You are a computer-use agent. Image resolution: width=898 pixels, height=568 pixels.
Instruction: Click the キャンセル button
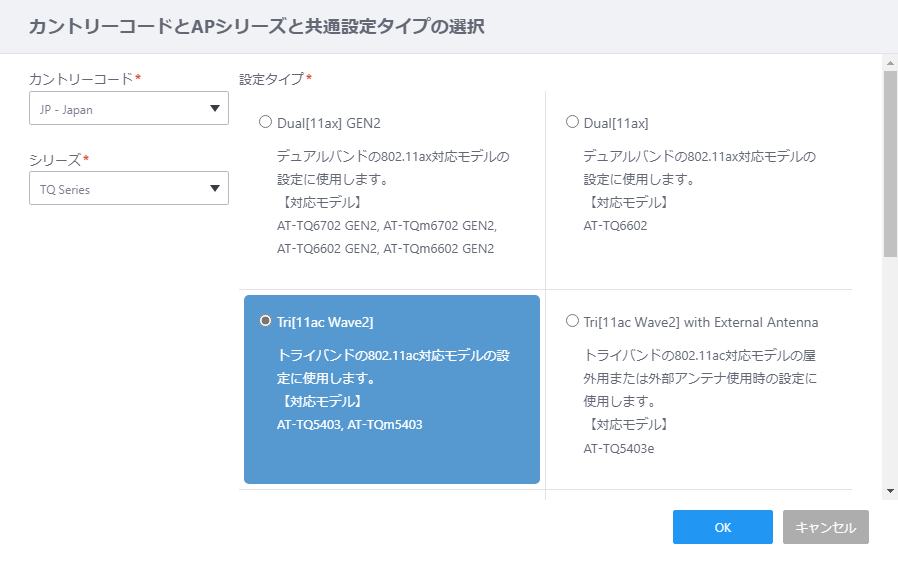(x=826, y=527)
